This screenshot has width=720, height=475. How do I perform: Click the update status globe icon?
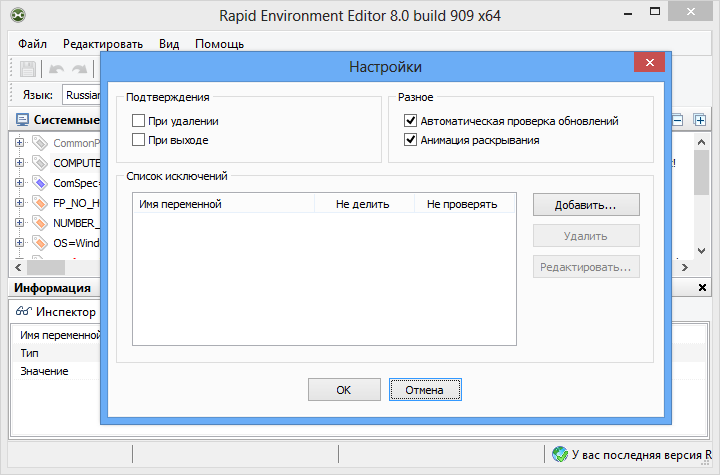point(560,454)
